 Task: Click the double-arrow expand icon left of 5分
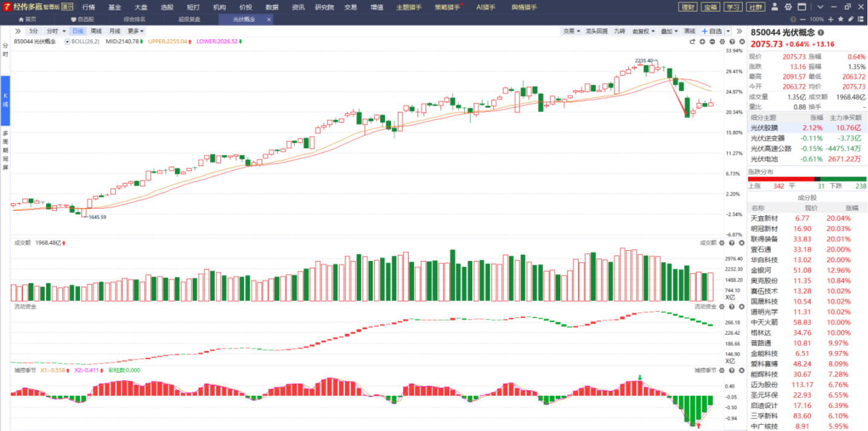point(18,31)
